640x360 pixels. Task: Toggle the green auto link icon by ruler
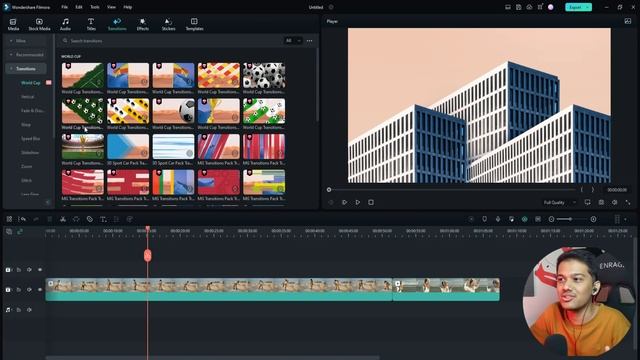(20, 231)
